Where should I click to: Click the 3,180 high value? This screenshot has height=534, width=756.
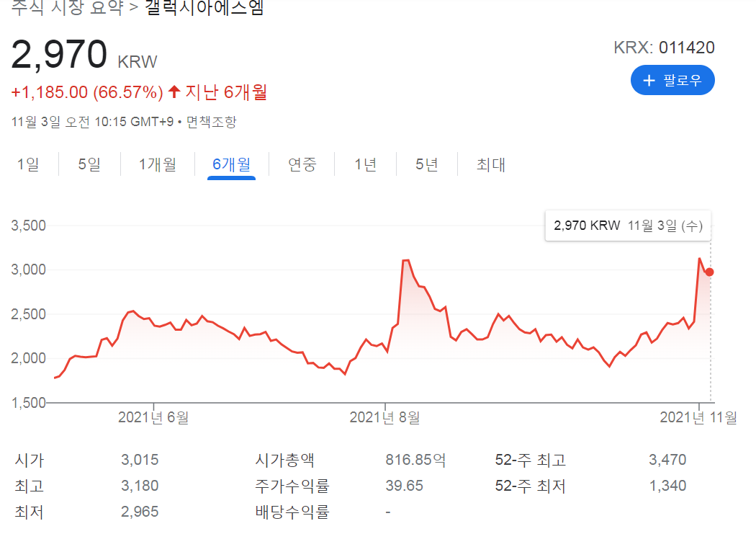tap(140, 486)
